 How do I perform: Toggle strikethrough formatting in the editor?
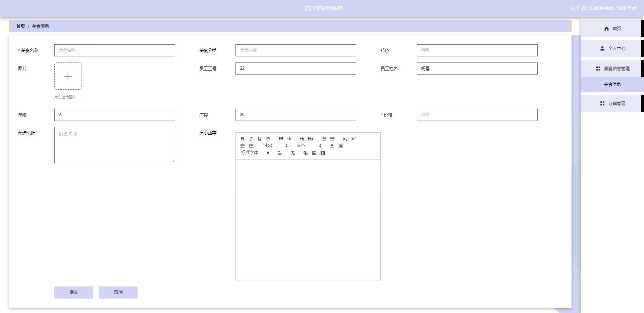point(268,139)
